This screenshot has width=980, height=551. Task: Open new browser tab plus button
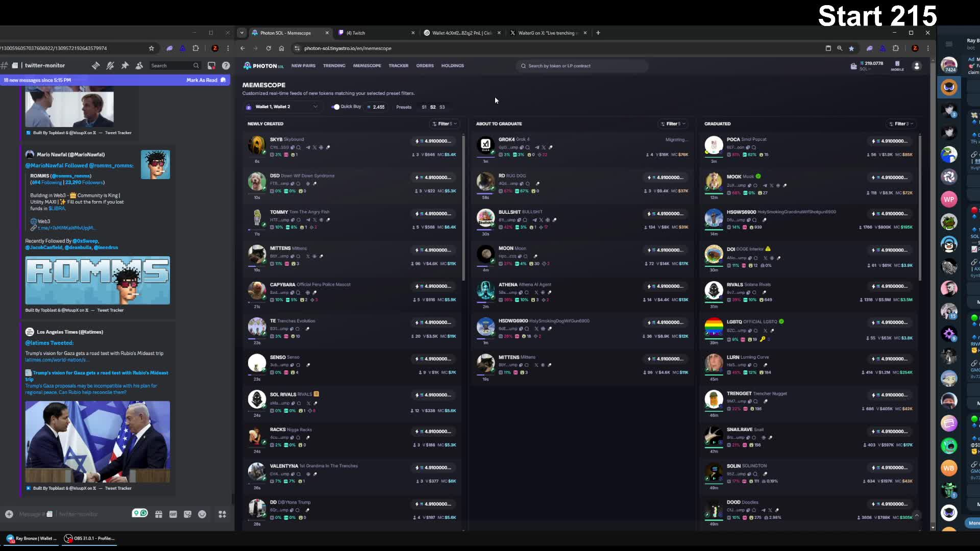pyautogui.click(x=598, y=33)
